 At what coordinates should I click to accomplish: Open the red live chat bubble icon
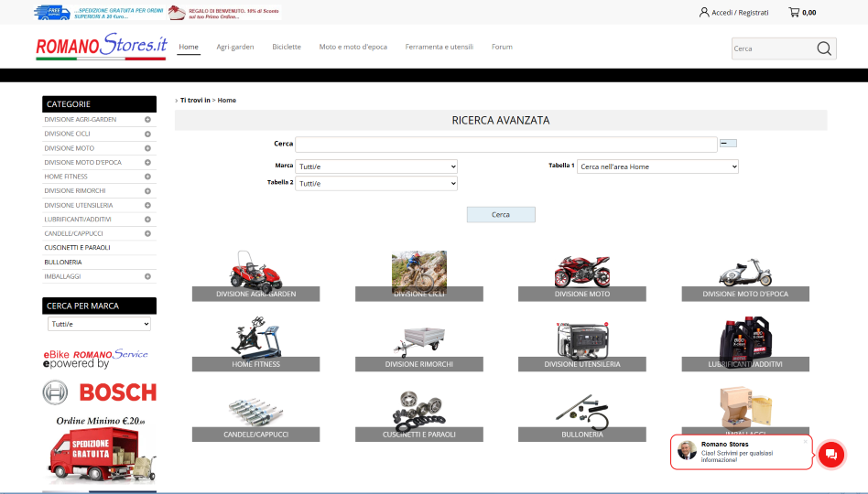pos(830,455)
